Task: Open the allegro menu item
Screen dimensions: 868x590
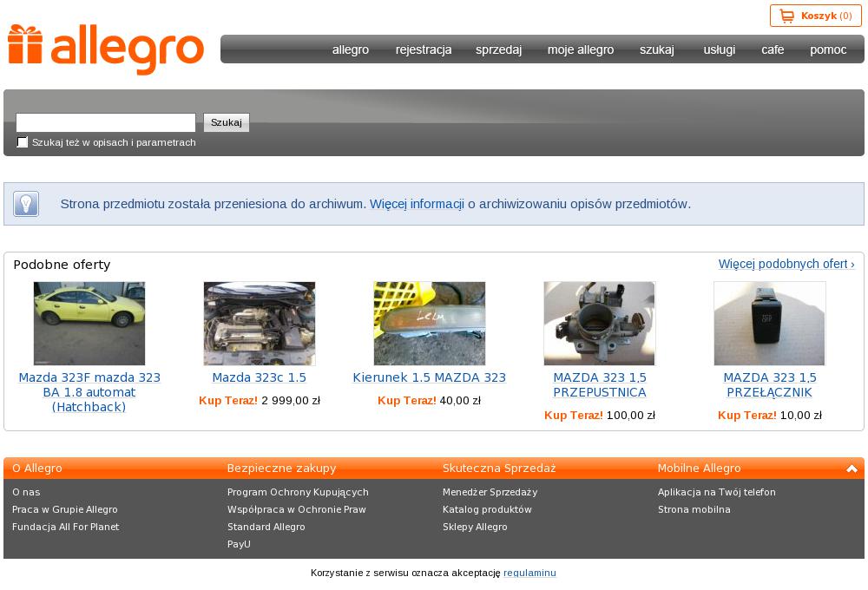Action: [351, 49]
